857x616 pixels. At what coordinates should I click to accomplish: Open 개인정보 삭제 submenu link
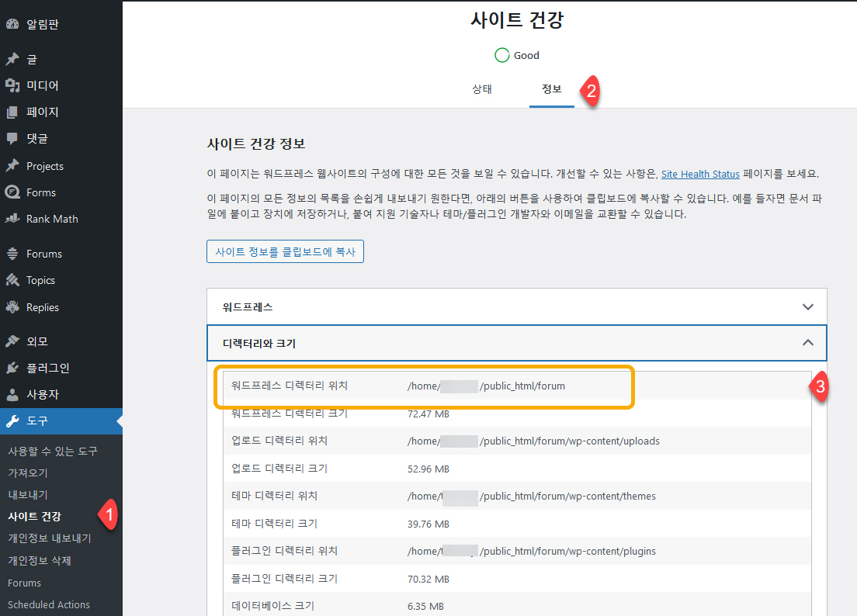point(40,560)
